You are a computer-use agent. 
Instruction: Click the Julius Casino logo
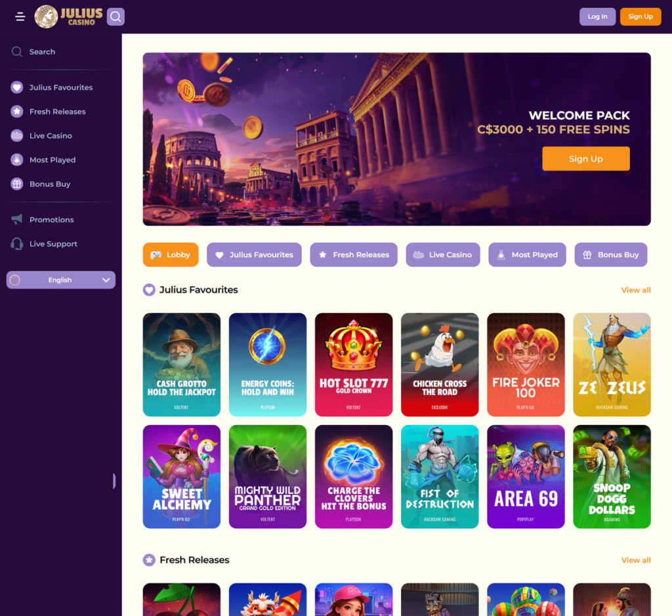point(68,16)
